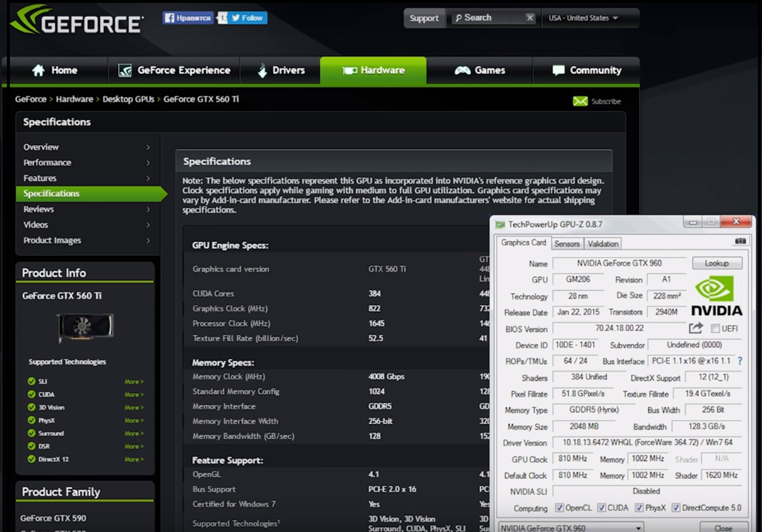762x532 pixels.
Task: Switch to the Sensors tab in GPU-Z
Action: tap(567, 244)
